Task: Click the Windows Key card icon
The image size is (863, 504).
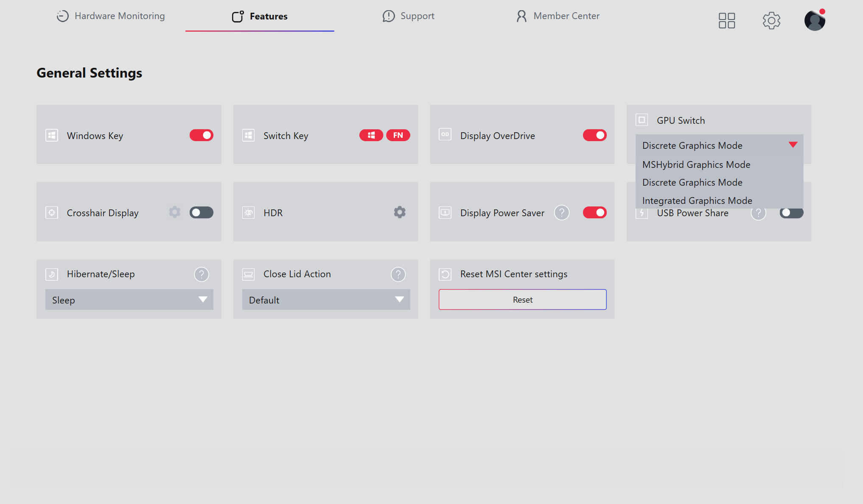Action: (52, 136)
